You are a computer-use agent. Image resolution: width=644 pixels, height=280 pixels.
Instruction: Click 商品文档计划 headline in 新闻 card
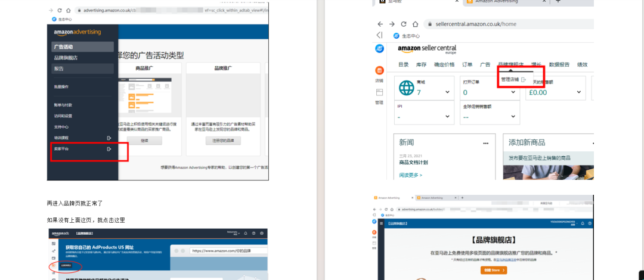pos(413,162)
